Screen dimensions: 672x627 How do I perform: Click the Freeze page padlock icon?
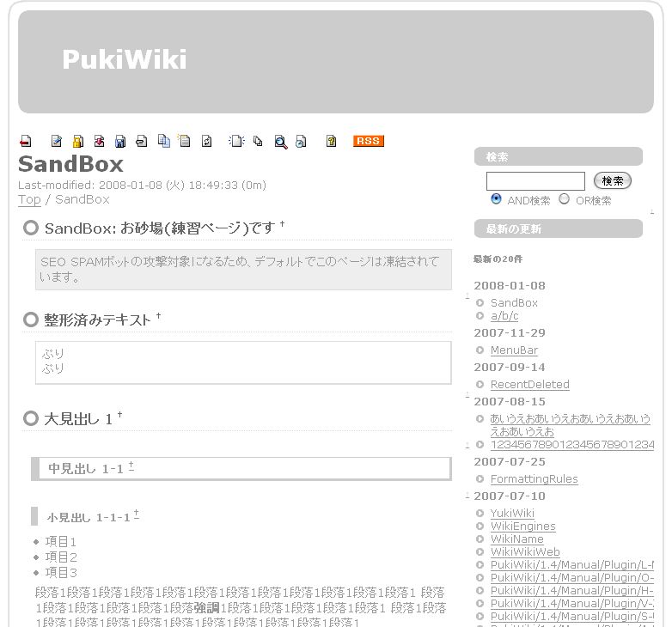coord(77,142)
